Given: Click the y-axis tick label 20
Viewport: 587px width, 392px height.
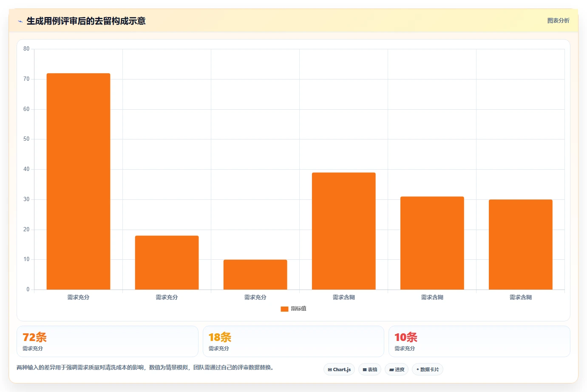Looking at the screenshot, I should tap(26, 230).
